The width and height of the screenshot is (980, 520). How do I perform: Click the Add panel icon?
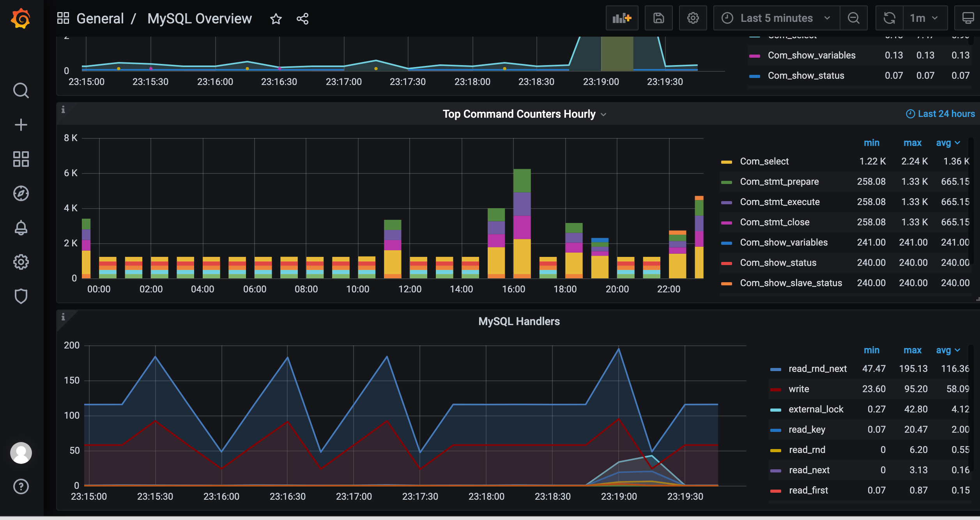(622, 18)
